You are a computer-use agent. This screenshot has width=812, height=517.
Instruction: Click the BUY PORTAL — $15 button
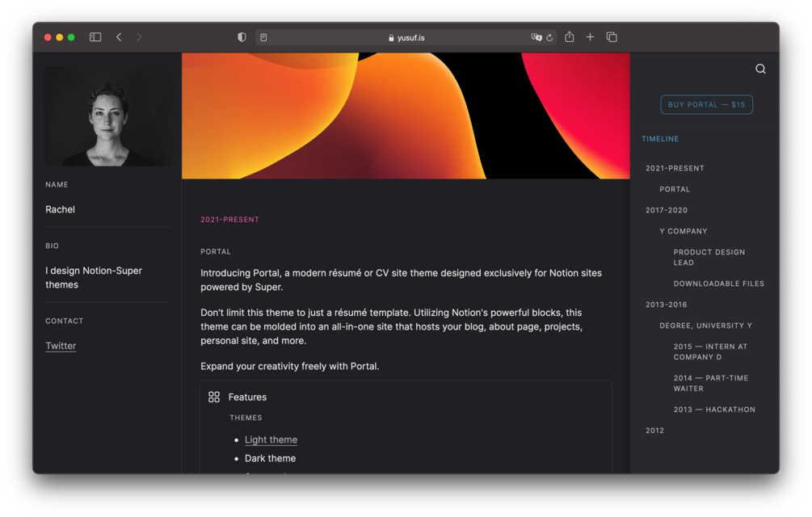(706, 104)
